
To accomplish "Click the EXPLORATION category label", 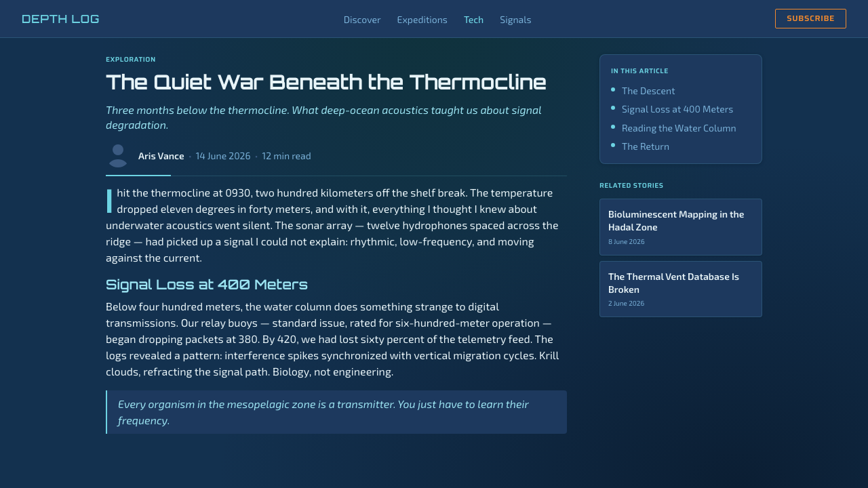I will (131, 60).
